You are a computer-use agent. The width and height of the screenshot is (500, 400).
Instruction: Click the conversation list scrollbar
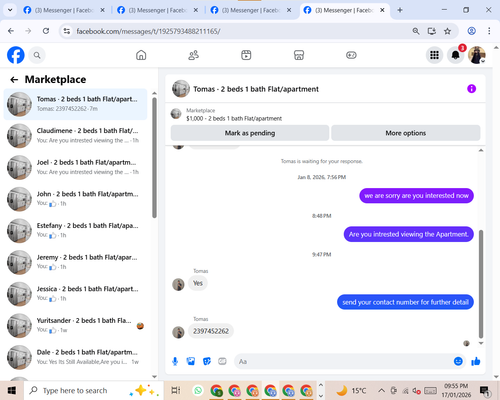(154, 158)
